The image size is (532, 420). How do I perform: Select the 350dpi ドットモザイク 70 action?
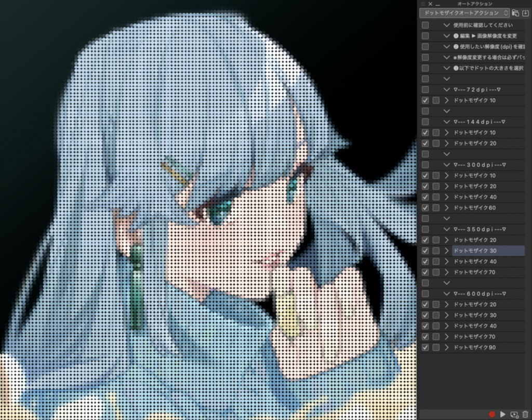(474, 272)
